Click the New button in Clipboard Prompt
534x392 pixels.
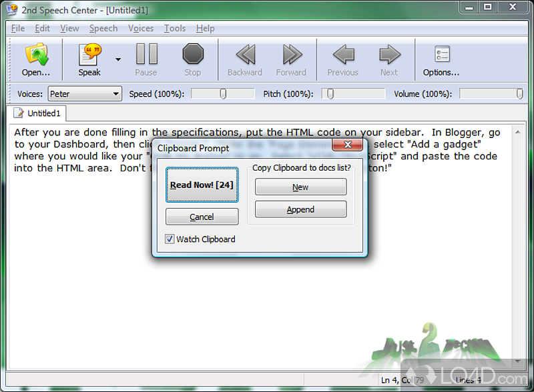[x=301, y=187]
